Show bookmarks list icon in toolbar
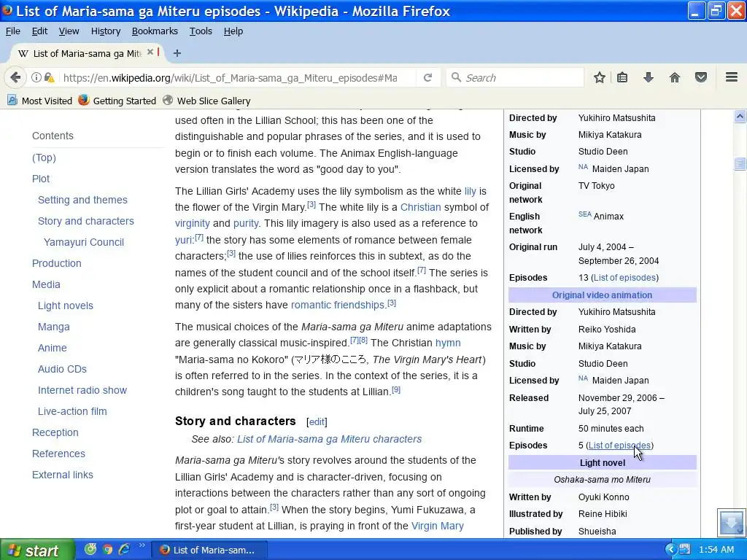The image size is (747, 560). 622,77
